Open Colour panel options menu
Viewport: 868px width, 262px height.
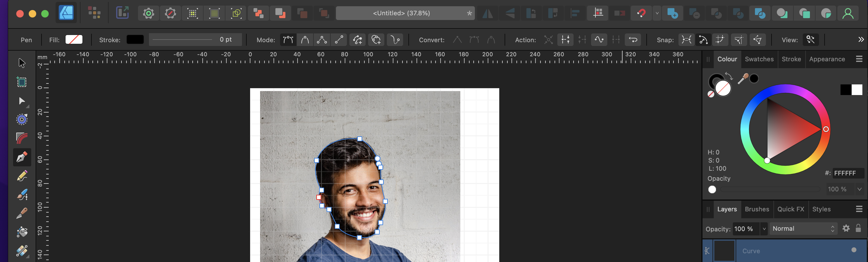(x=859, y=59)
